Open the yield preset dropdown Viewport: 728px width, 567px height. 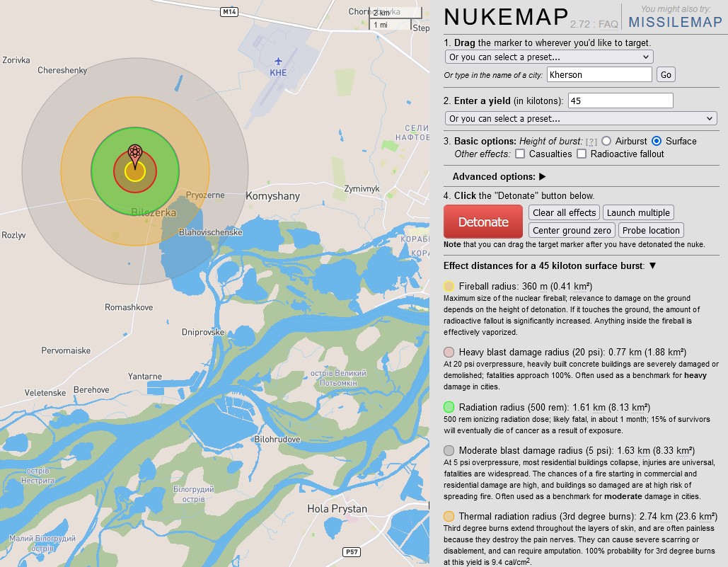pyautogui.click(x=580, y=118)
